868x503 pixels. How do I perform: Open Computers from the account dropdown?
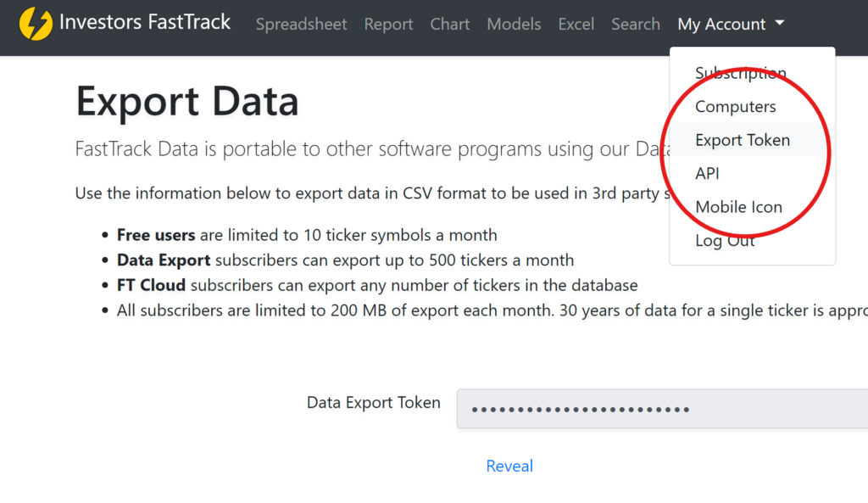[x=735, y=106]
